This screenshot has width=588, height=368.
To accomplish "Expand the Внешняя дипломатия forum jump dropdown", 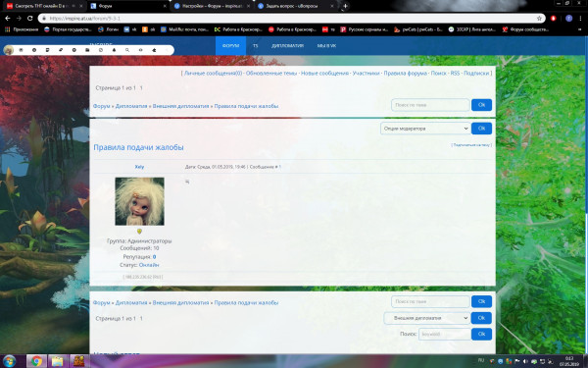I will (x=427, y=318).
